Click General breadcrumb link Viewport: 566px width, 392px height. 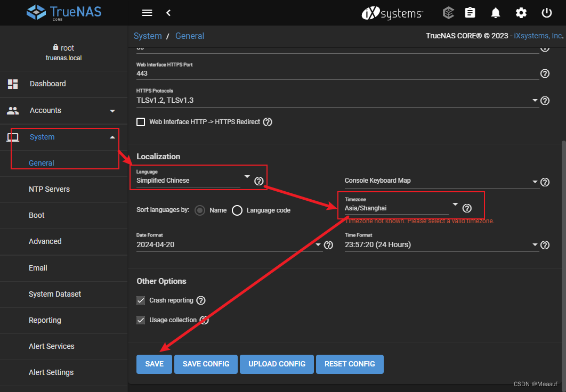[x=190, y=36]
